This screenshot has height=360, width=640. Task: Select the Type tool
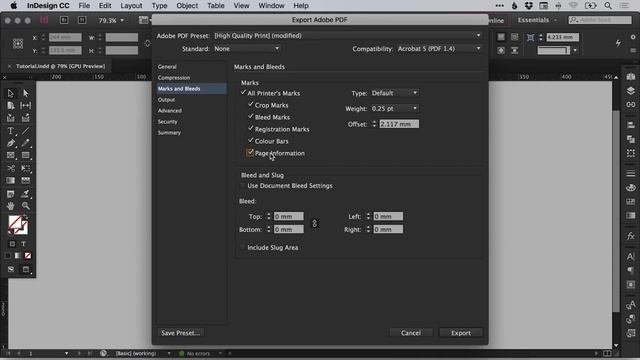pyautogui.click(x=11, y=131)
